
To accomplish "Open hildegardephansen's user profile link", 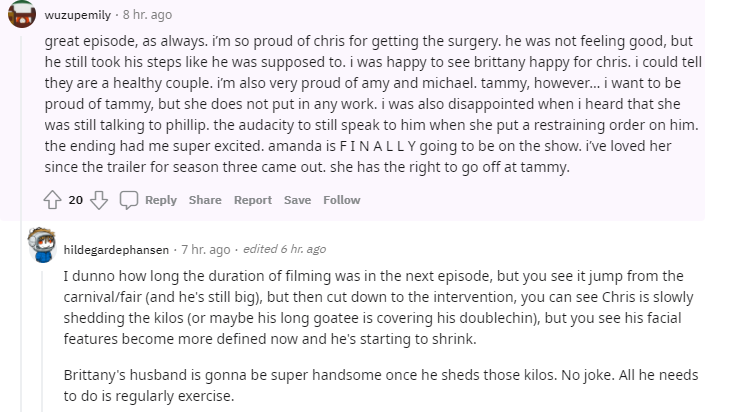I will pos(117,248).
